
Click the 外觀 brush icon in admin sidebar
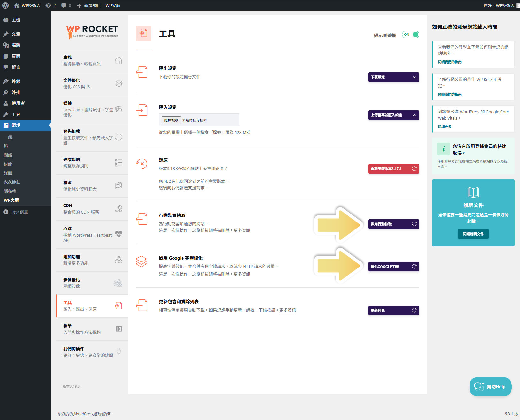click(x=6, y=82)
